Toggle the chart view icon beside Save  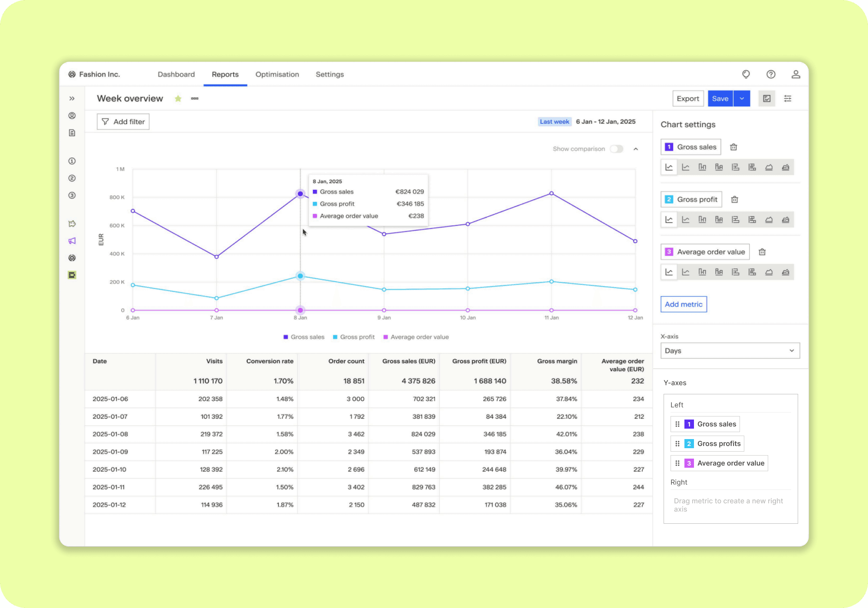[767, 99]
